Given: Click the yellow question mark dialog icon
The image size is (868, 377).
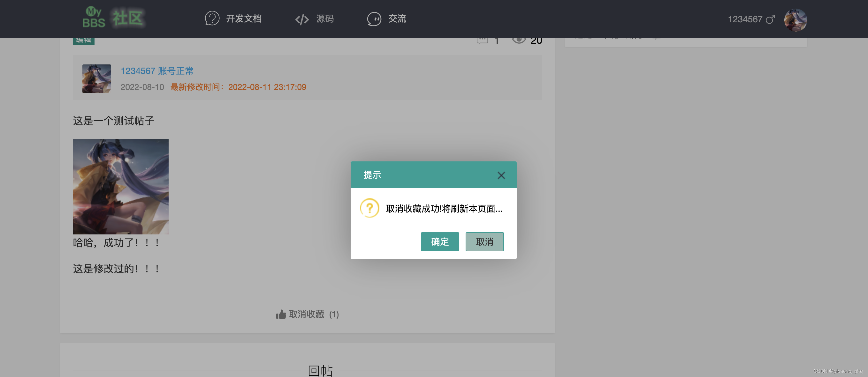Looking at the screenshot, I should pos(369,208).
